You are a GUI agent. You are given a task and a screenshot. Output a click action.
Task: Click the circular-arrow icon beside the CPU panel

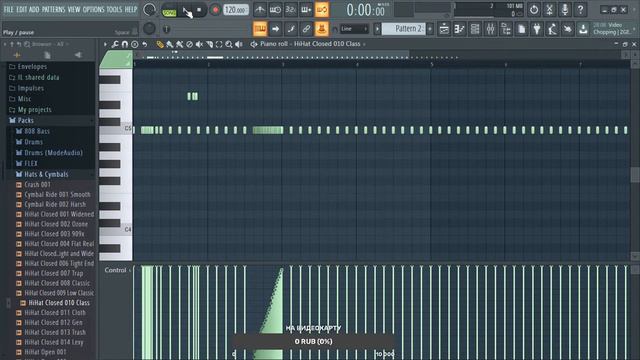(x=534, y=9)
